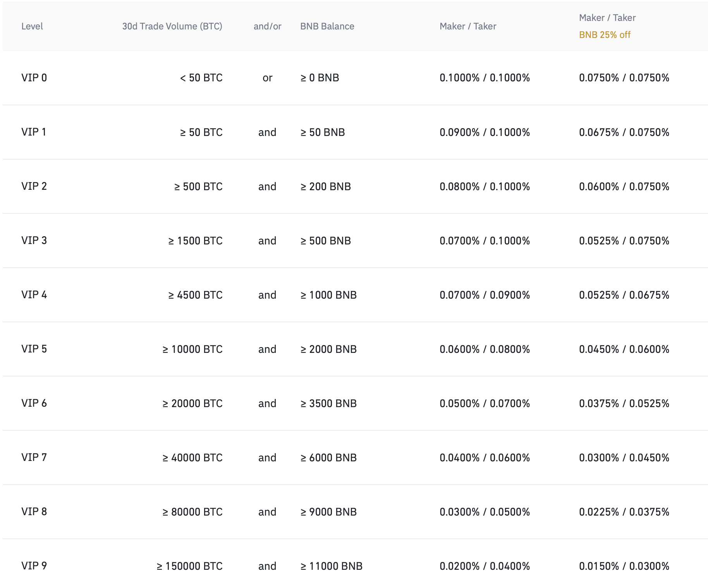This screenshot has width=708, height=588.
Task: Click the 0.0750% / 0.0750% discounted fee cell
Action: 624,78
